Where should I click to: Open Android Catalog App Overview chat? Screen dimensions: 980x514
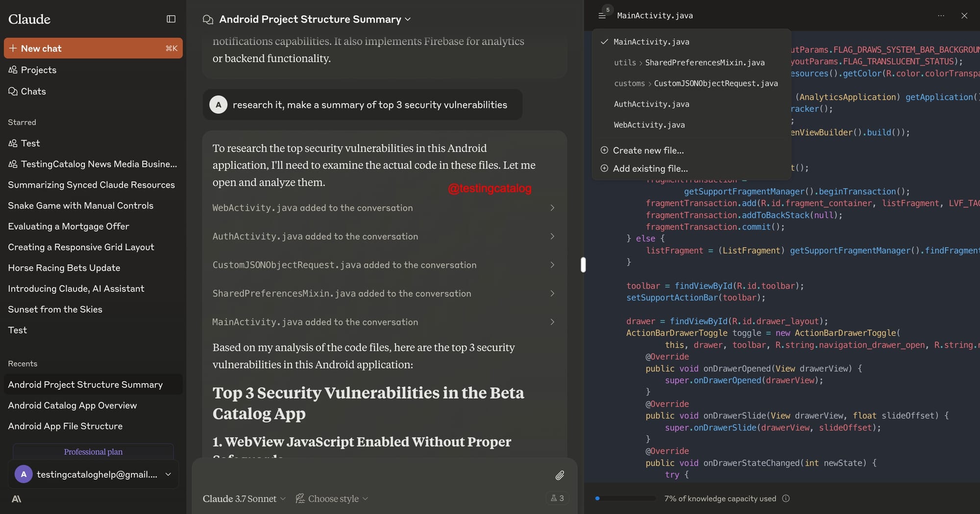(73, 406)
